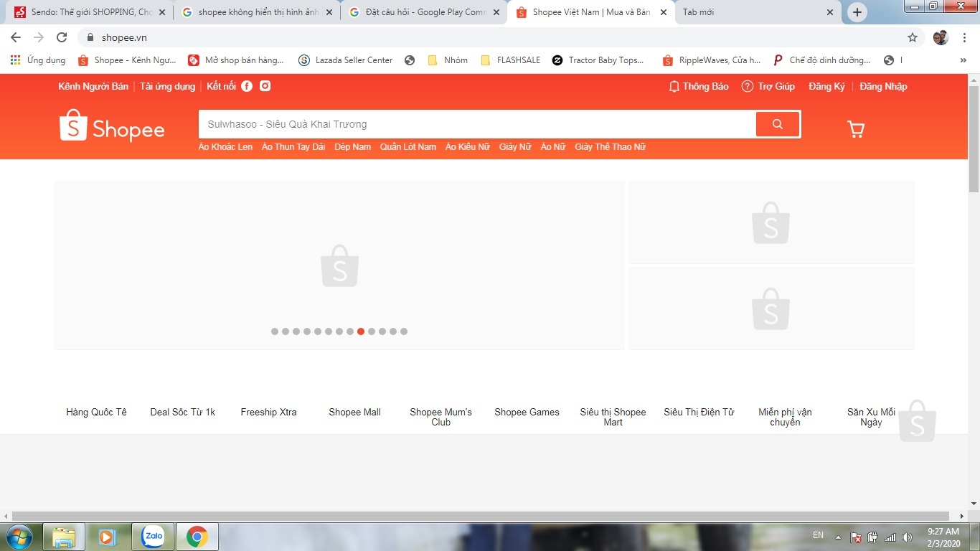Switch to the 'Tab mới' tab

coord(757,12)
